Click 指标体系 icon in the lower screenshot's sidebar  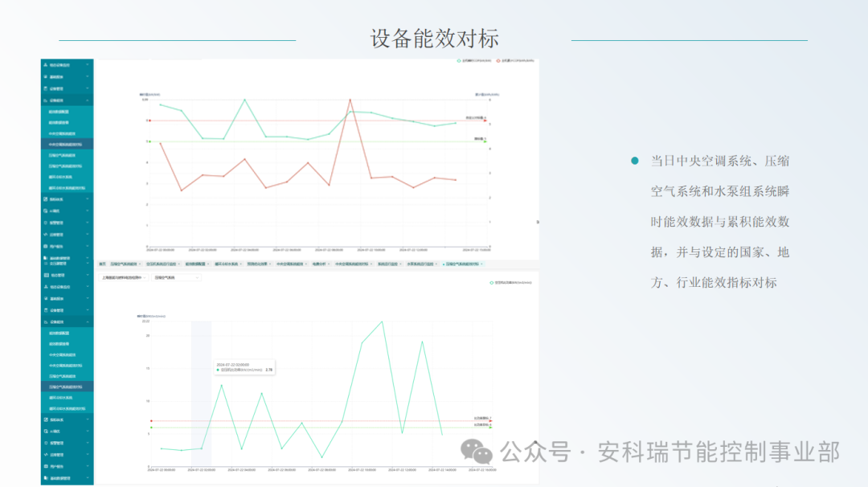46,419
